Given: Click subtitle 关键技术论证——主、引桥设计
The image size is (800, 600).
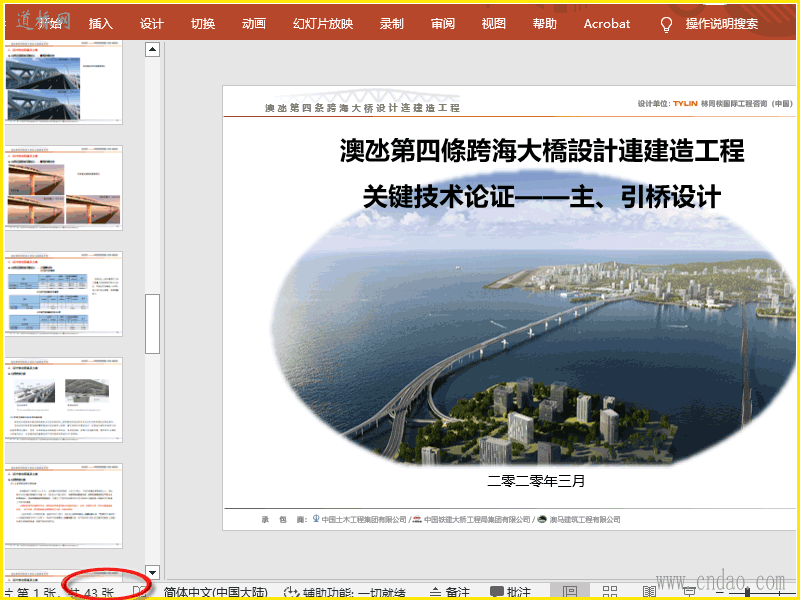Looking at the screenshot, I should pos(542,197).
